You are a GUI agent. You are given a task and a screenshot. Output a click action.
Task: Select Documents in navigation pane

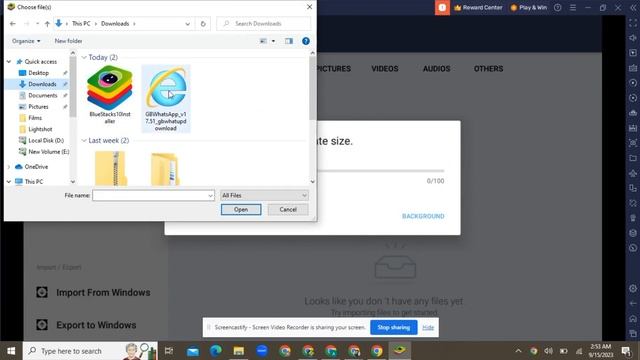coord(42,96)
